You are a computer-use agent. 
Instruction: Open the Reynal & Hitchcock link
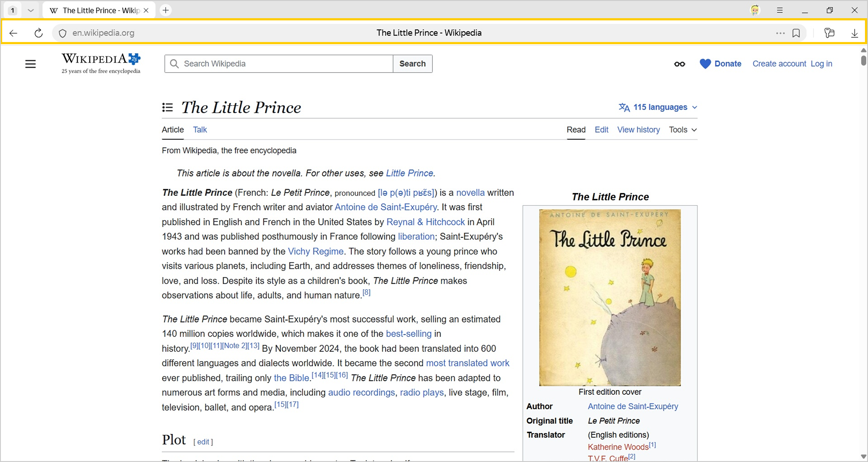[426, 222]
